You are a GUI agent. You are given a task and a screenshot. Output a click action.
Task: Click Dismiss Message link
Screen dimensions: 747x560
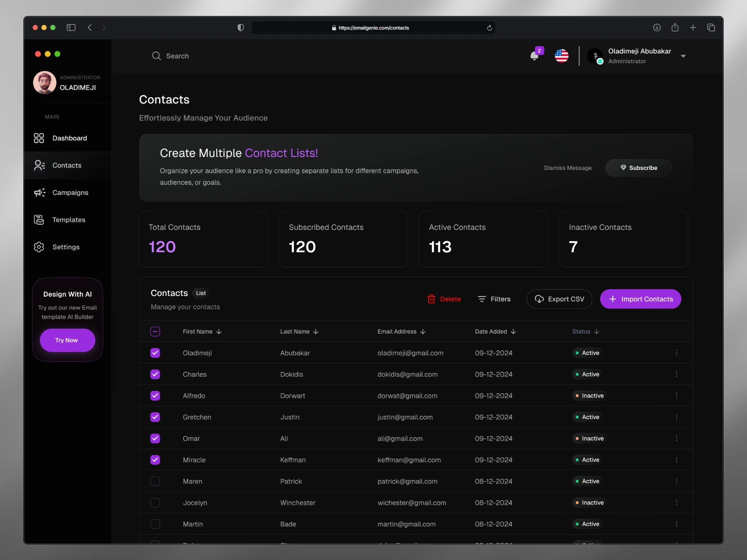coord(568,168)
